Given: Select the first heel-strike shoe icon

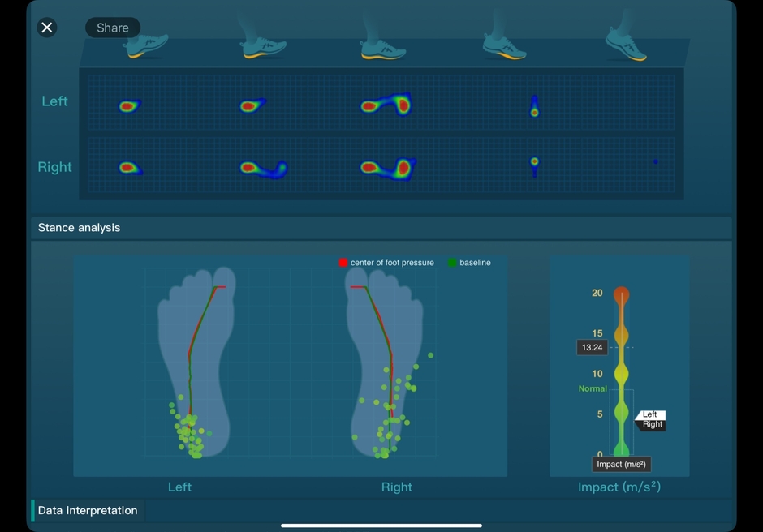Looking at the screenshot, I should 146,45.
